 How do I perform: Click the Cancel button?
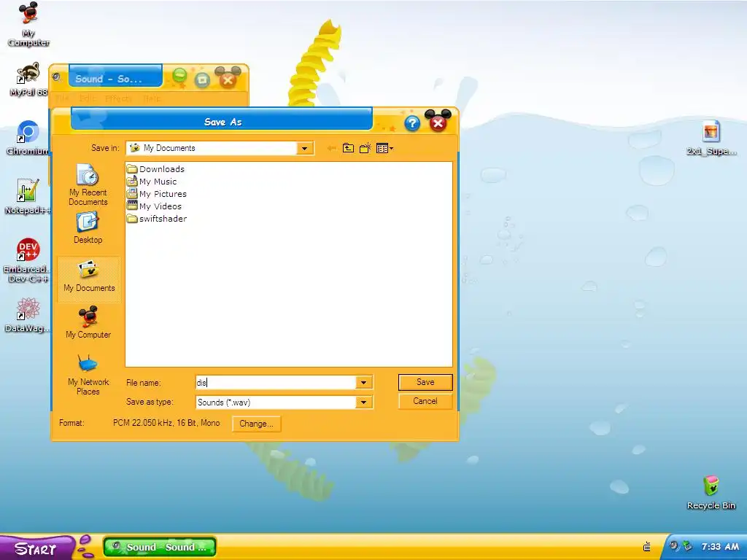pos(425,402)
